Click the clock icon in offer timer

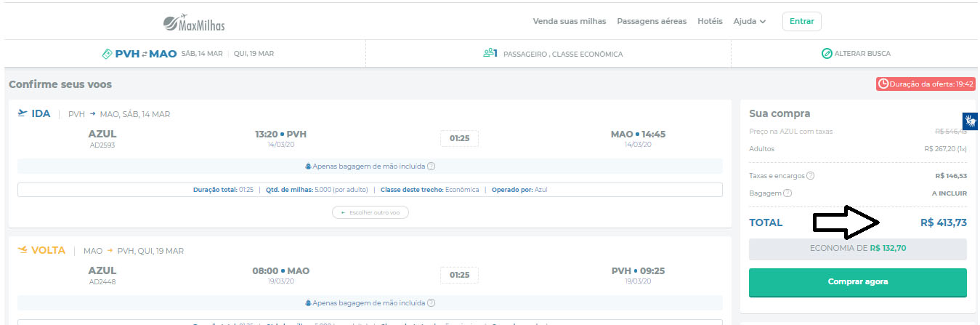(x=883, y=84)
